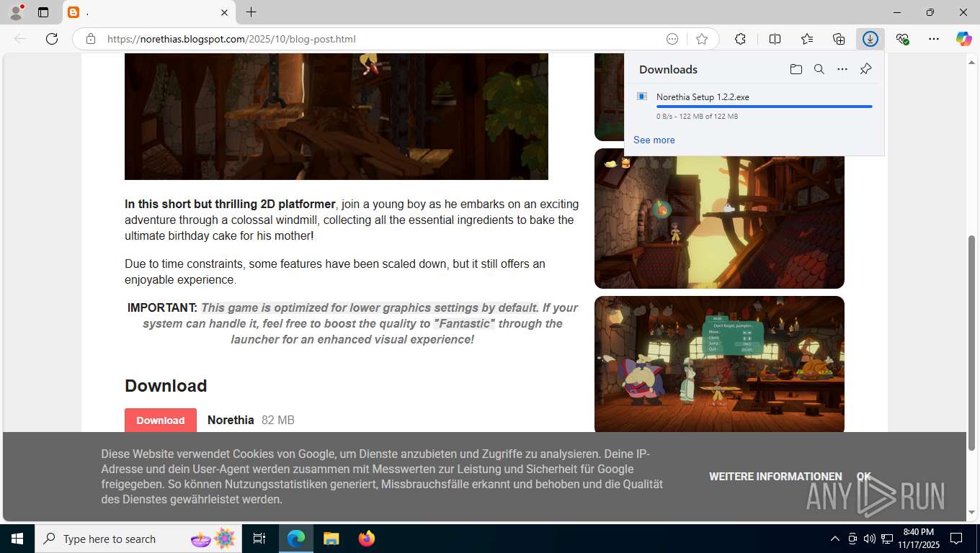The width and height of the screenshot is (980, 553).
Task: Click See more in Downloads
Action: (x=654, y=140)
